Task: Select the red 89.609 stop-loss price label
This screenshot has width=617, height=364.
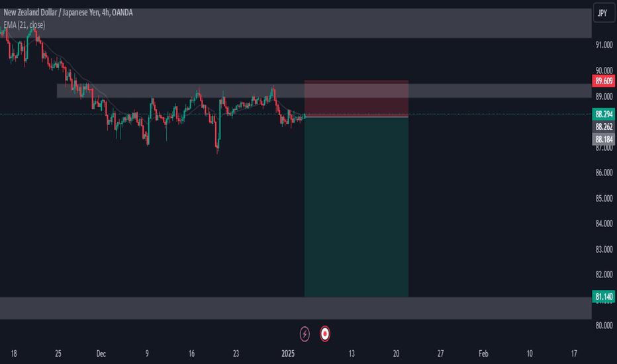Action: (604, 81)
